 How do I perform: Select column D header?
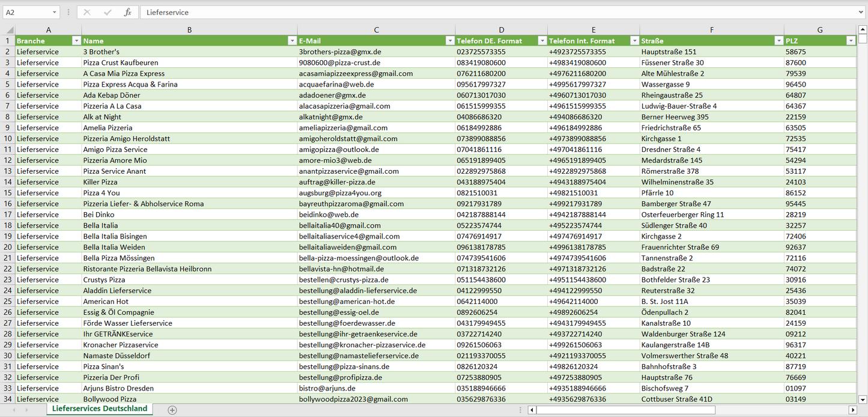[x=501, y=30]
